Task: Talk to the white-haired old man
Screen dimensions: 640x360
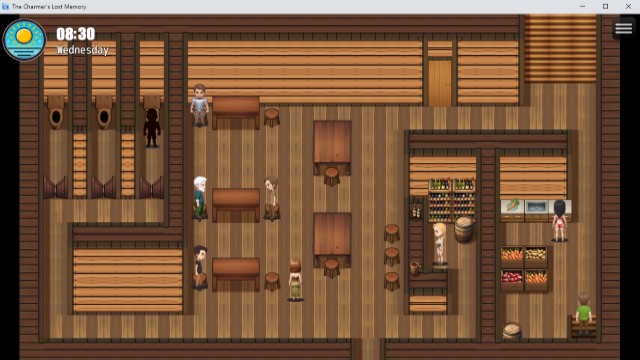Action: click(200, 198)
